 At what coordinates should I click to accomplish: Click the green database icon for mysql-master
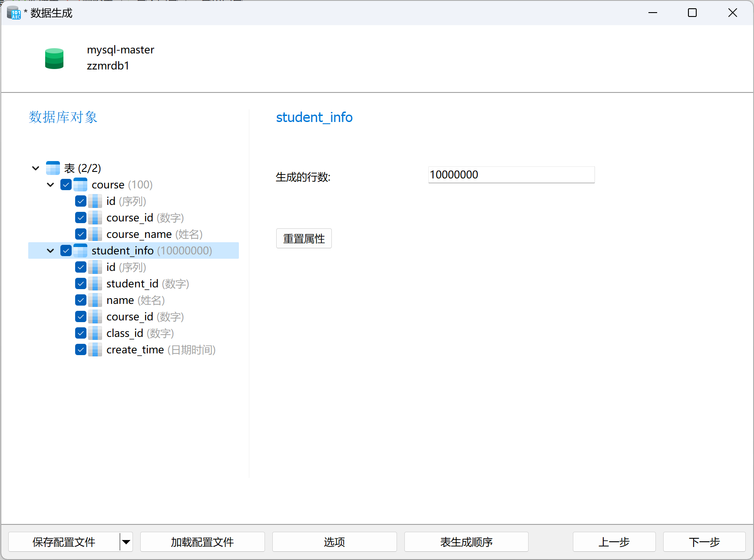pos(54,59)
